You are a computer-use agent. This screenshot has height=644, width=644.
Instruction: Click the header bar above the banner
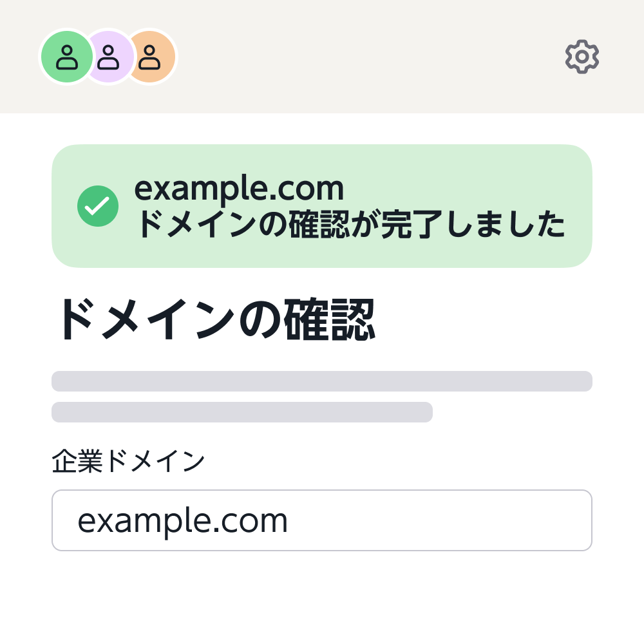coord(354,57)
